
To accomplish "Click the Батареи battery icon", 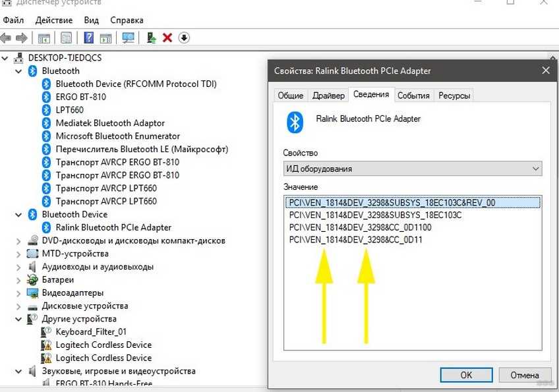I will [x=32, y=280].
